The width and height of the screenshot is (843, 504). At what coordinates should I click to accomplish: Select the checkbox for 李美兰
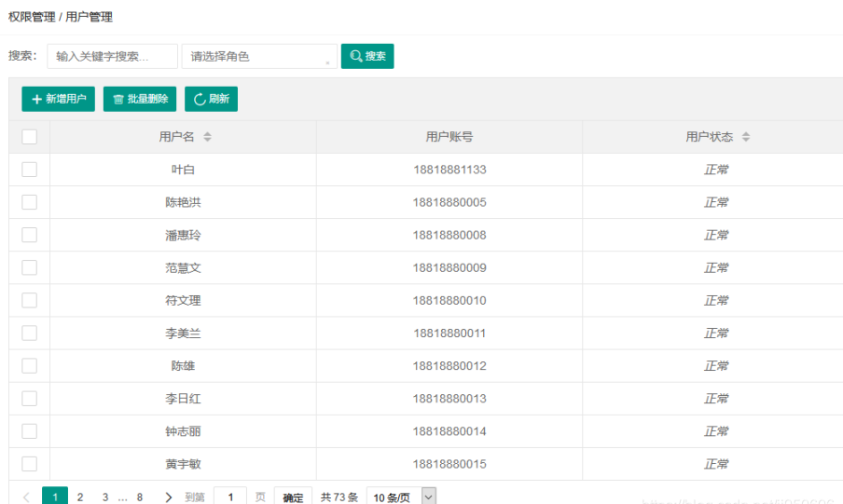pos(29,333)
